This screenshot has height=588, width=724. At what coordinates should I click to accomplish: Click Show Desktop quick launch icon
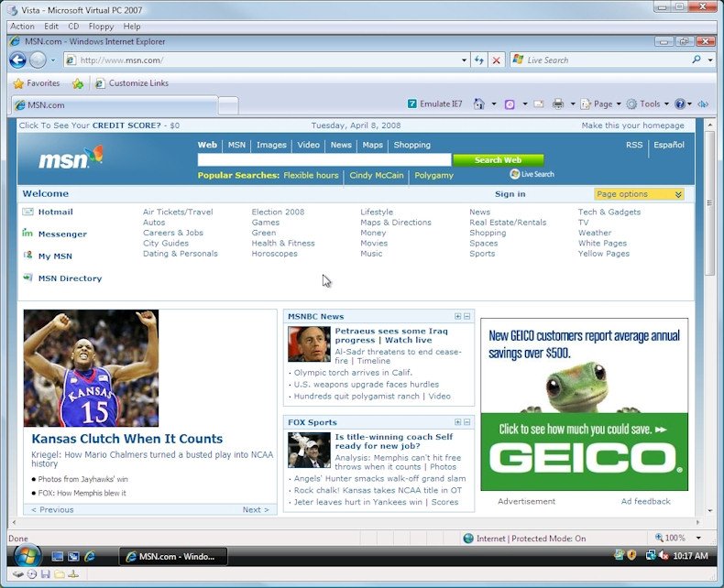(x=57, y=557)
